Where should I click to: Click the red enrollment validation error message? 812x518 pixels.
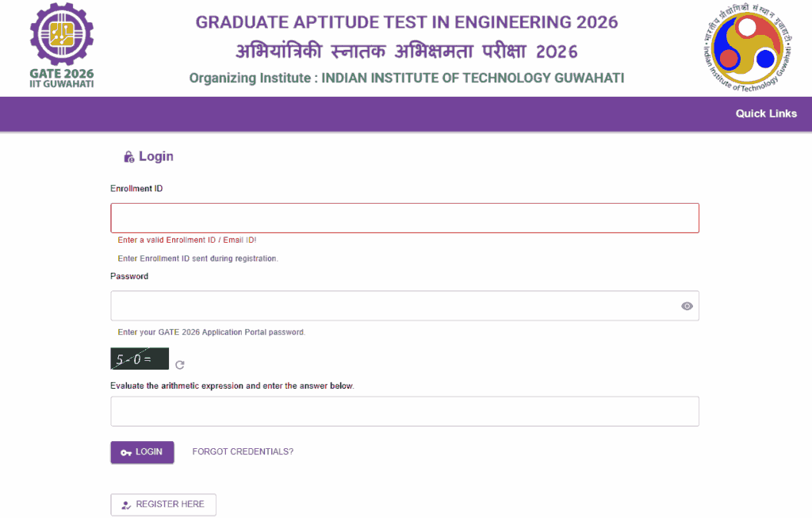tap(187, 240)
